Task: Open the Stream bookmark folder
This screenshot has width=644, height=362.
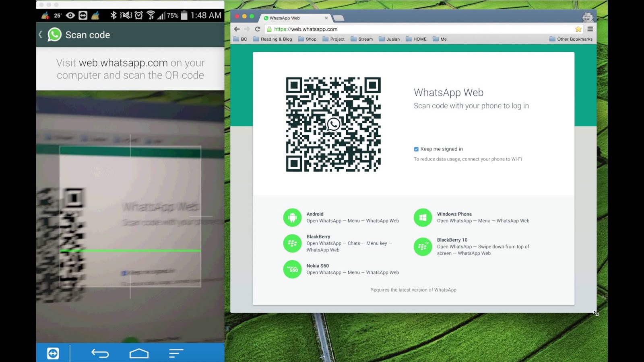Action: click(362, 39)
